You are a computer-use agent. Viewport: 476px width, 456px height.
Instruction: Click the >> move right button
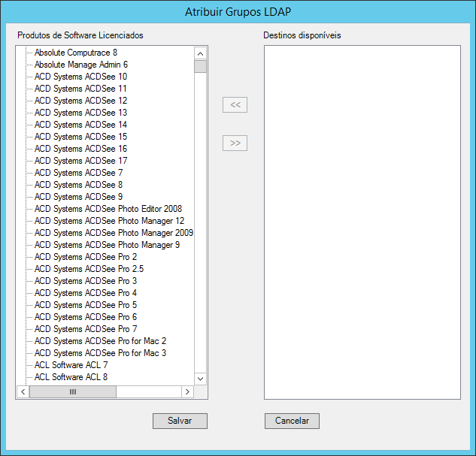coord(235,143)
